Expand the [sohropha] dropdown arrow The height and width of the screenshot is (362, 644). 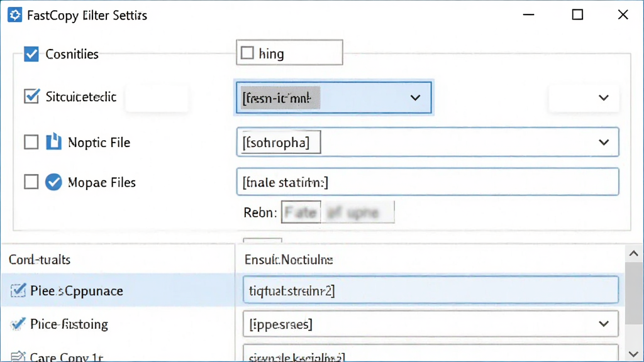point(604,143)
